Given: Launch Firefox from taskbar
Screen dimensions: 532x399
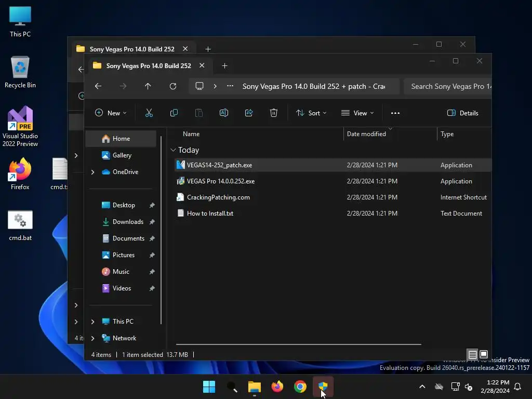Looking at the screenshot, I should [277, 387].
